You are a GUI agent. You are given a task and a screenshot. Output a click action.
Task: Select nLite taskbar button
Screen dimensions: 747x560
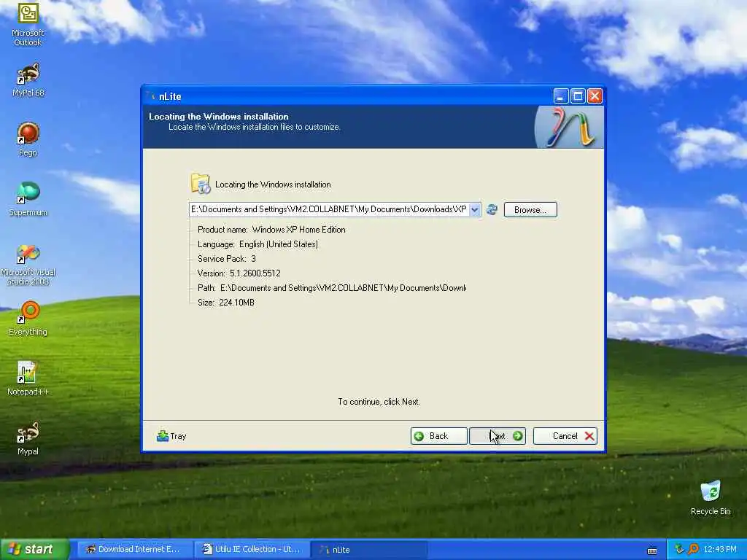(368, 550)
